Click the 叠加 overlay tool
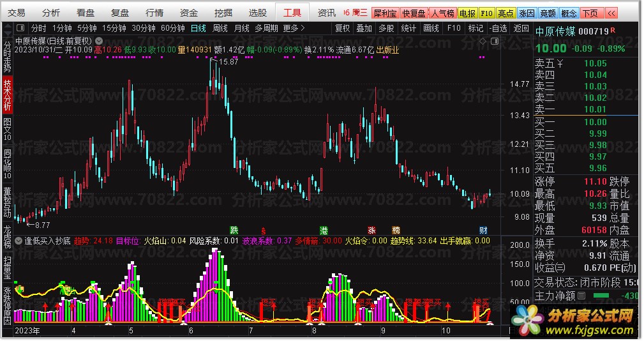Screen dimensions: 644x341 (x=364, y=28)
